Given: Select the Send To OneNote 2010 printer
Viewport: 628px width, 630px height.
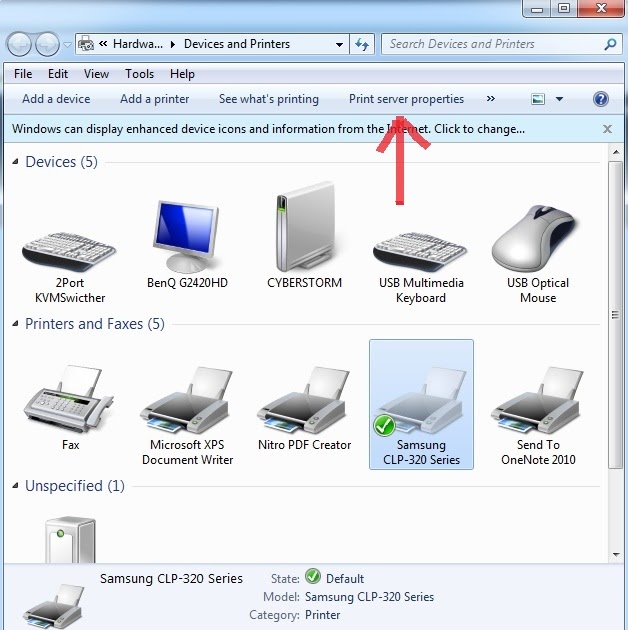Looking at the screenshot, I should click(x=538, y=400).
